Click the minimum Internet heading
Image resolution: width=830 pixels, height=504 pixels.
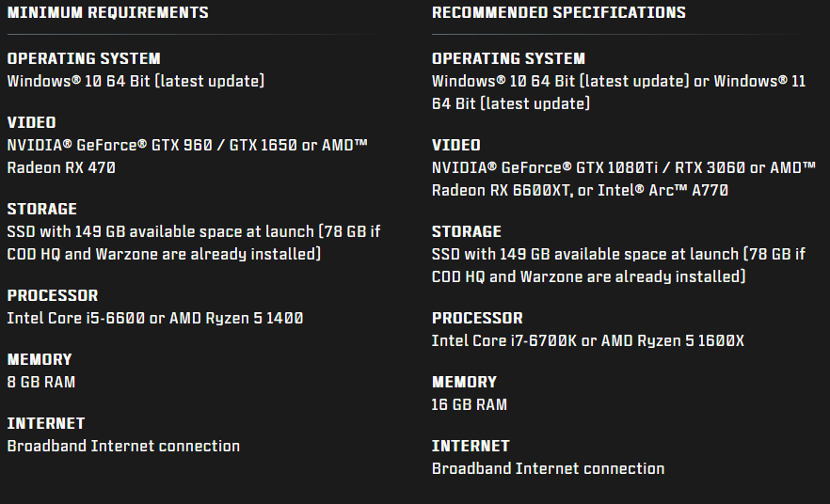tap(46, 424)
